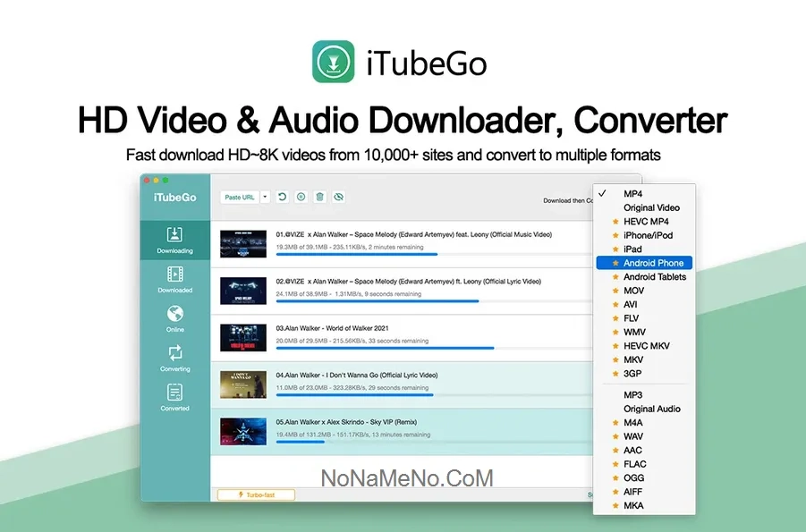Open World of Walker 2021 thumbnail
This screenshot has width=806, height=532.
tap(243, 337)
